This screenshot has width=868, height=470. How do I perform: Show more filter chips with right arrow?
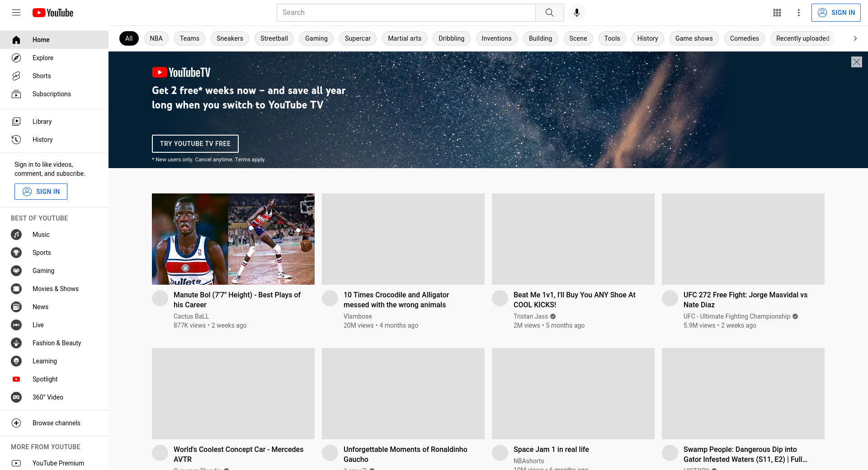[855, 38]
